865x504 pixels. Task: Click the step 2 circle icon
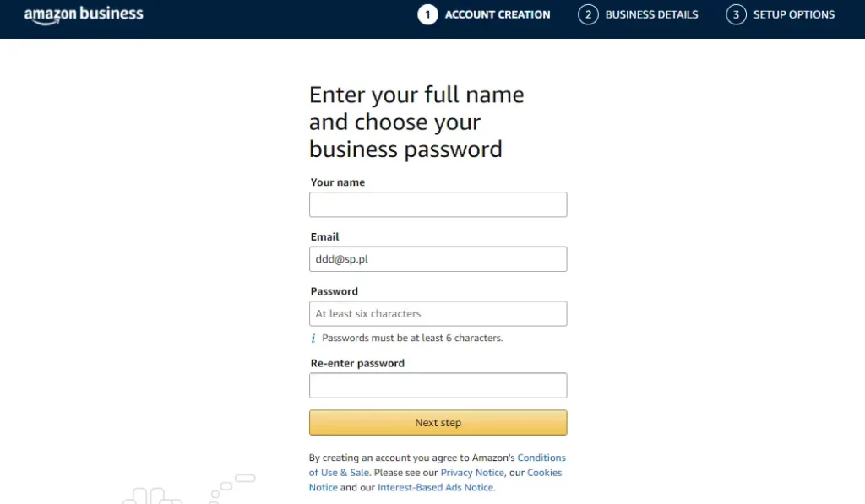point(588,15)
